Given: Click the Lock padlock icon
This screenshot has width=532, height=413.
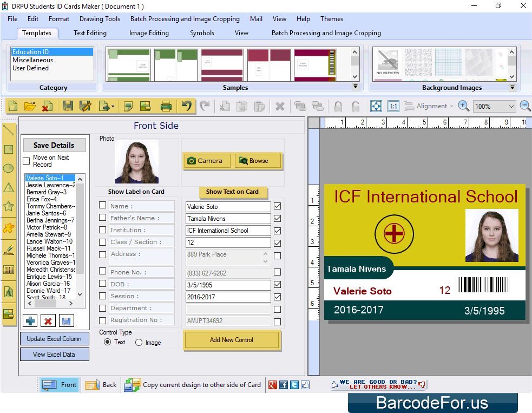Looking at the screenshot, I should pos(338,106).
